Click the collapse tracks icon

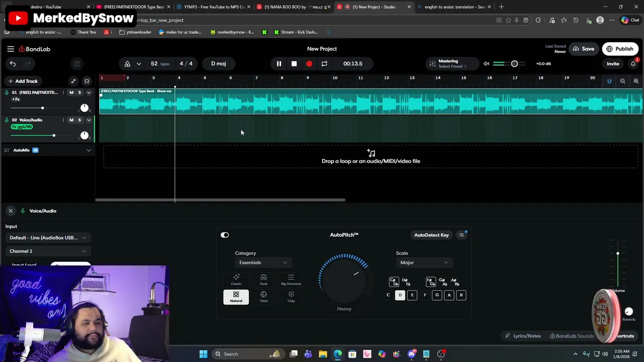87,81
